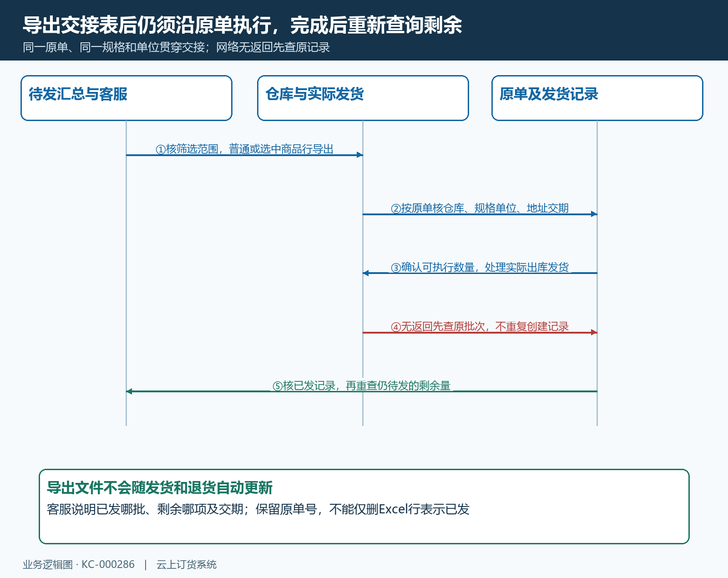
Task: Click step ②按原单核仓库、规格单位、地址交期
Action: pyautogui.click(x=480, y=208)
